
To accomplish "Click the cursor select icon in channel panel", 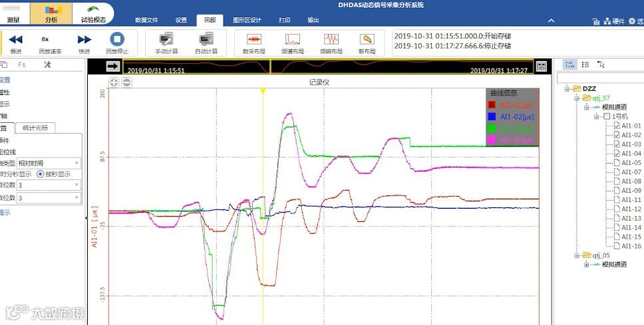I will 601,64.
